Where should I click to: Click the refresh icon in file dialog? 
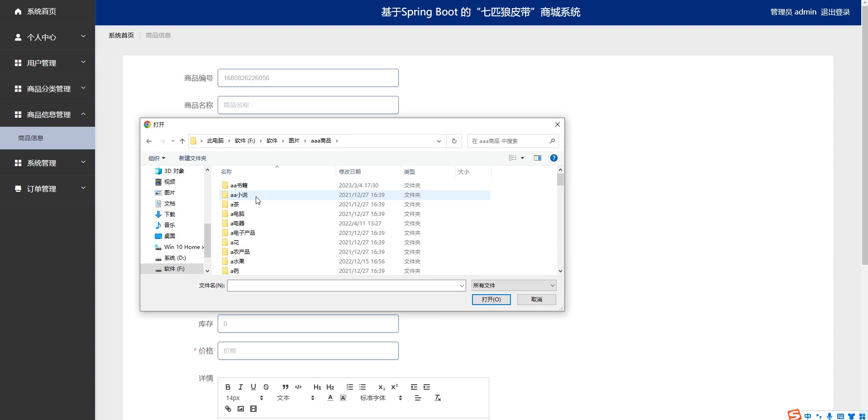pos(454,141)
